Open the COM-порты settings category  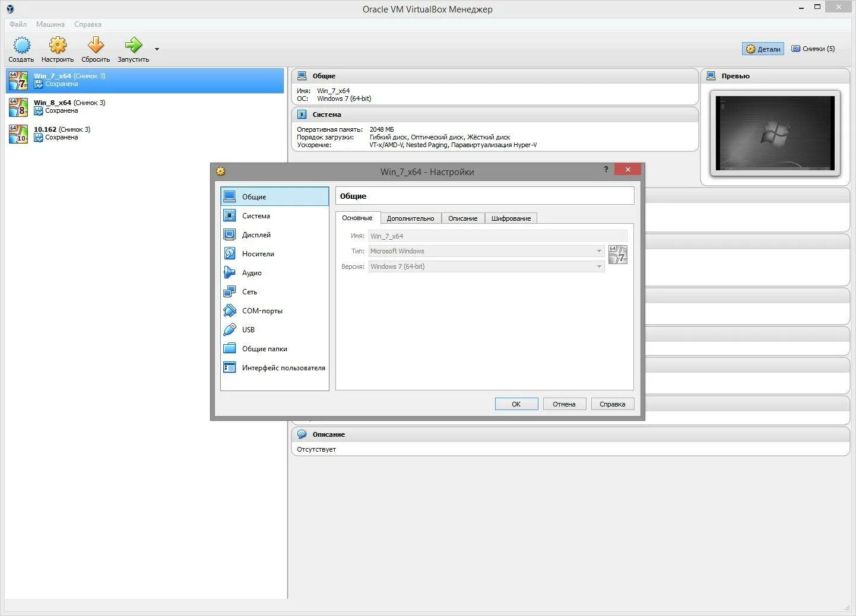click(x=275, y=311)
